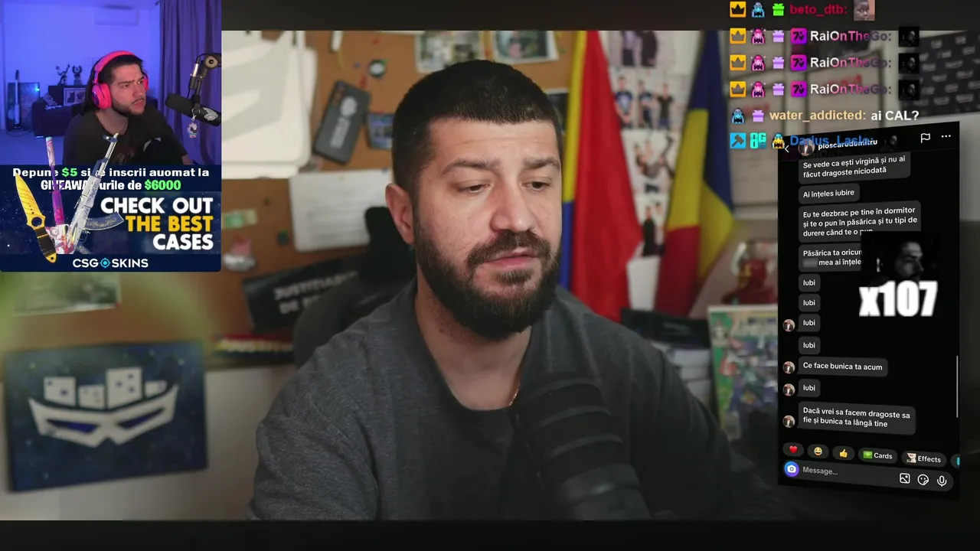Open the camera icon beside Message field
980x551 pixels.
792,469
